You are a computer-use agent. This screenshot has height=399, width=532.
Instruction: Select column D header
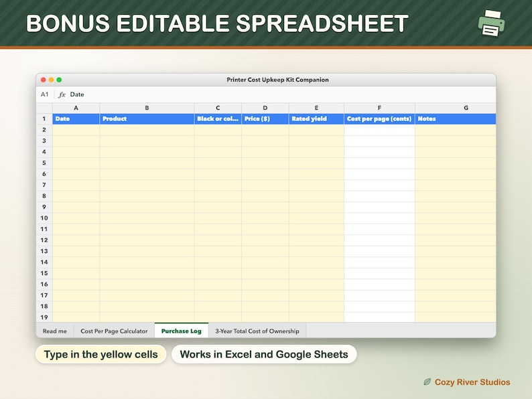pyautogui.click(x=265, y=108)
